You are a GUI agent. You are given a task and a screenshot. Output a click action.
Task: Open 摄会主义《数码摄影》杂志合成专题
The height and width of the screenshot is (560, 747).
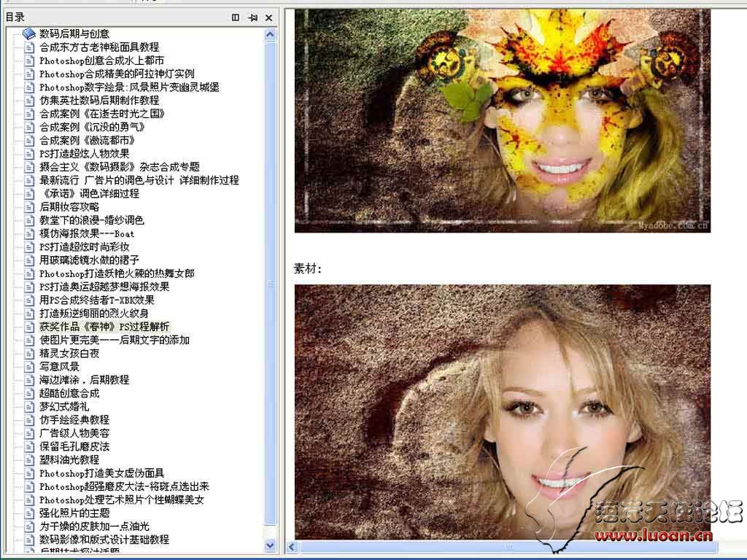click(120, 167)
